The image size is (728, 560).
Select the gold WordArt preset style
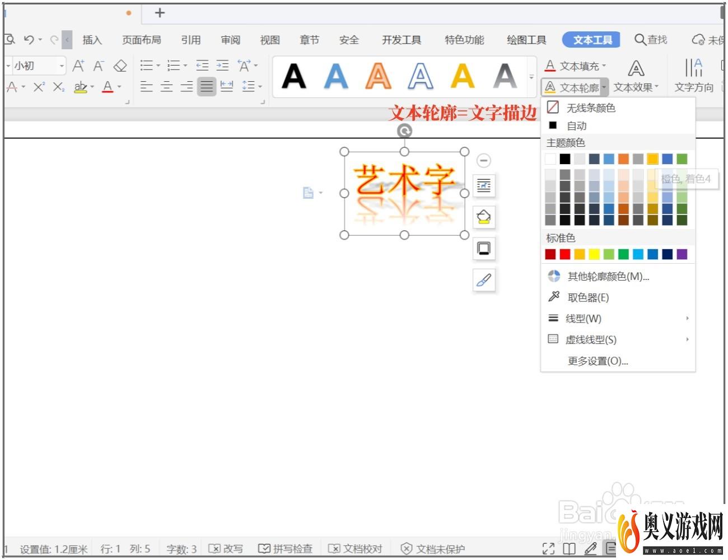[x=463, y=76]
